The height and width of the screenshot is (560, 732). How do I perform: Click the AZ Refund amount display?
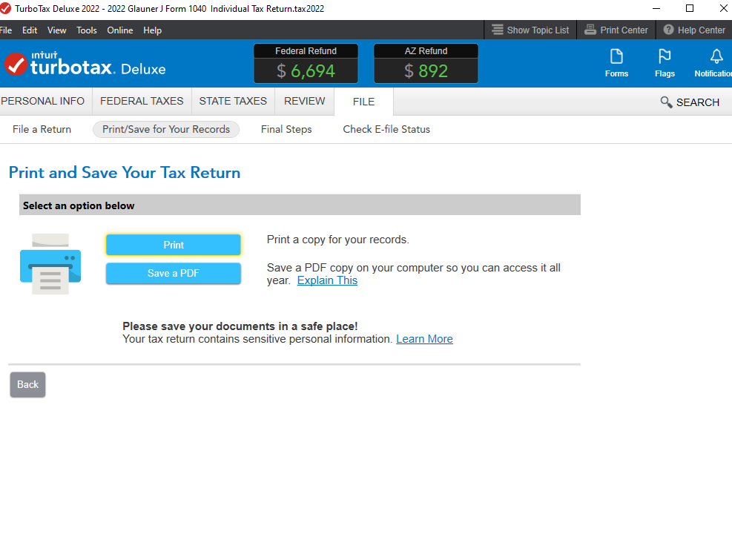pyautogui.click(x=426, y=70)
